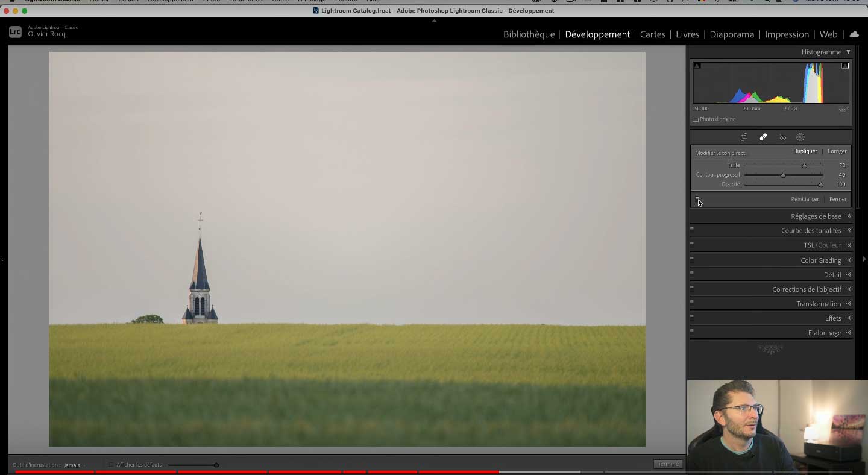Screen dimensions: 868x475
Task: Toggle shadow clipping indicator in histogram
Action: (697, 66)
